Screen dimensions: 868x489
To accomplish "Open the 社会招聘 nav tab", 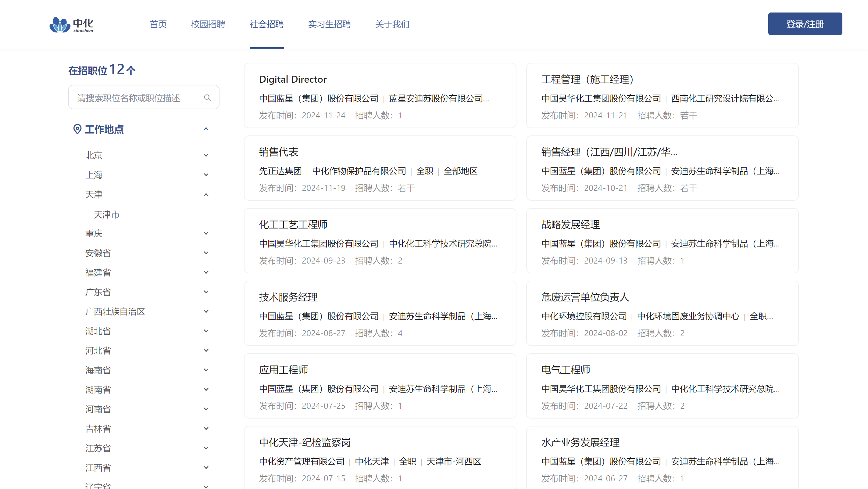I will [266, 24].
